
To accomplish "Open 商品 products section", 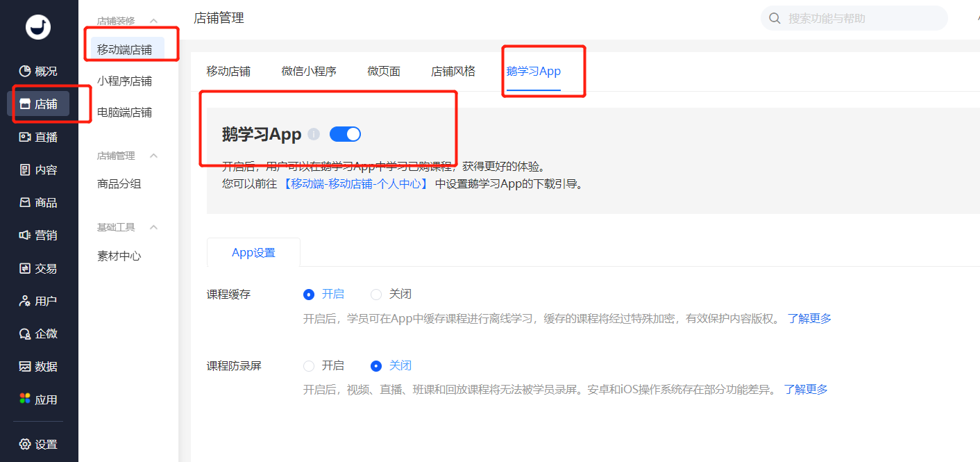I will pos(39,202).
